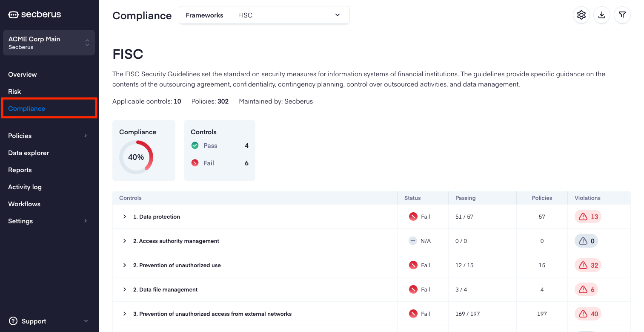Viewport: 644px width, 332px height.
Task: Sort by Violations column header
Action: [587, 198]
